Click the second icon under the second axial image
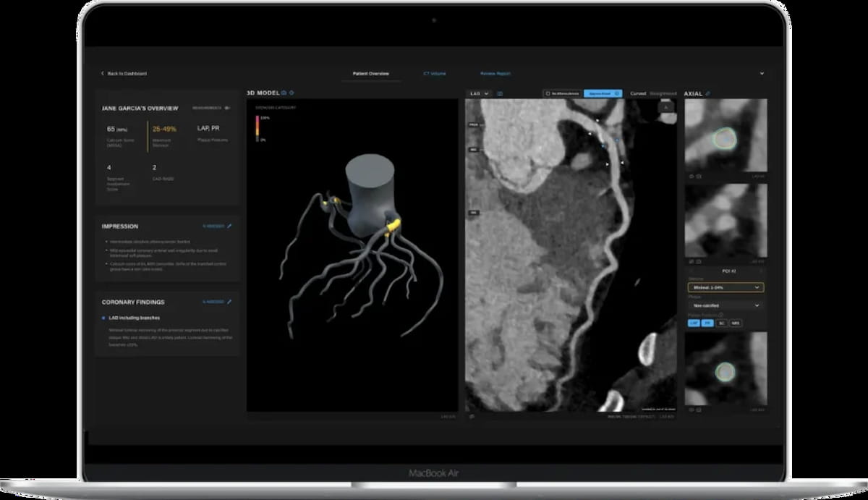 [699, 260]
